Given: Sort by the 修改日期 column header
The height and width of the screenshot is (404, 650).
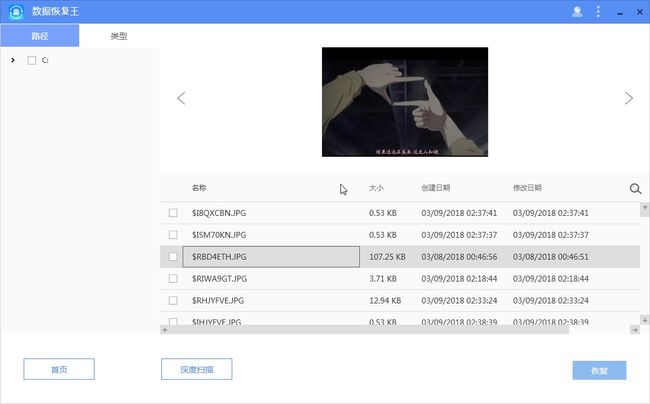Looking at the screenshot, I should pos(527,188).
